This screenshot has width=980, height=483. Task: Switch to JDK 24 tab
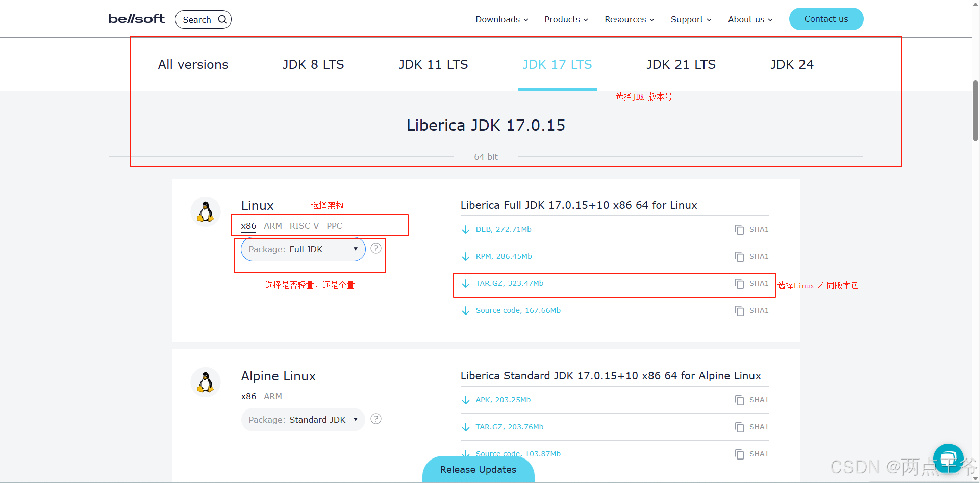pos(792,65)
